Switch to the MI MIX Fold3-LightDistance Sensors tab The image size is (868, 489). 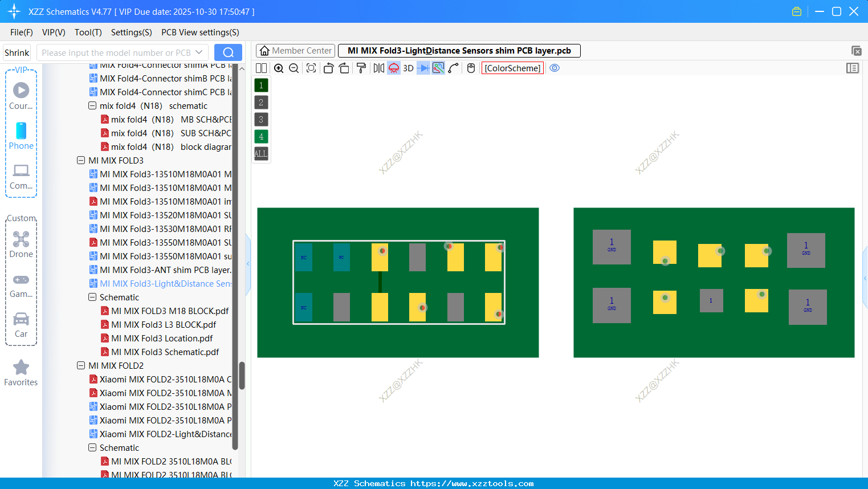click(459, 50)
